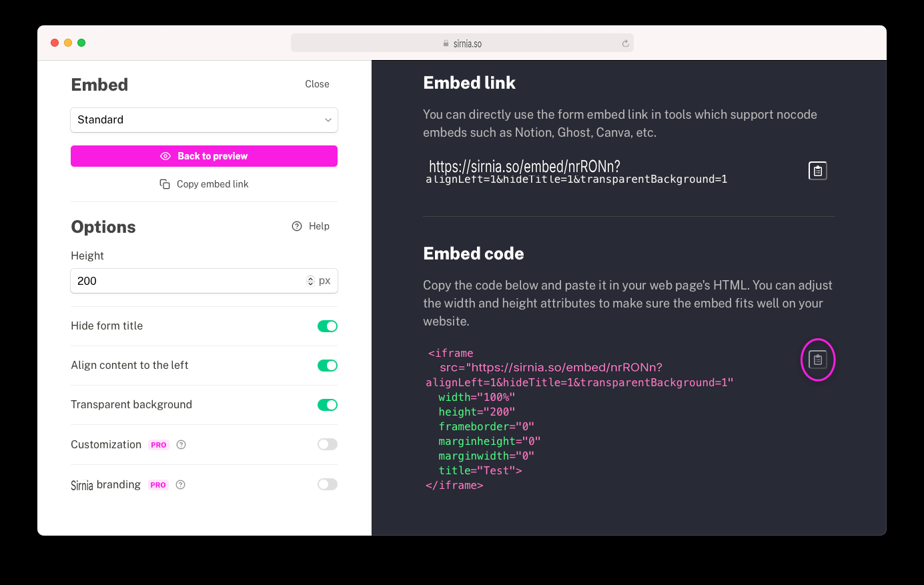Screen dimensions: 924x585
Task: Click the title="Test" code line
Action: (x=480, y=471)
